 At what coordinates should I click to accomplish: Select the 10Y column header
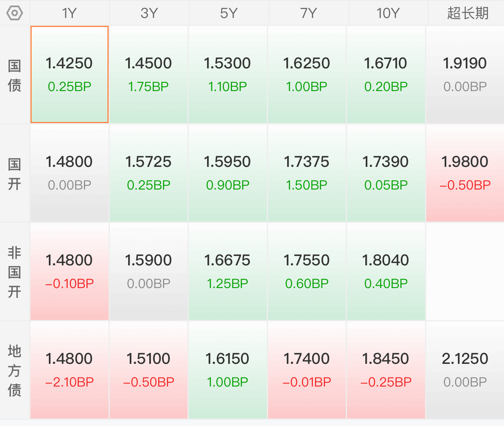[388, 13]
